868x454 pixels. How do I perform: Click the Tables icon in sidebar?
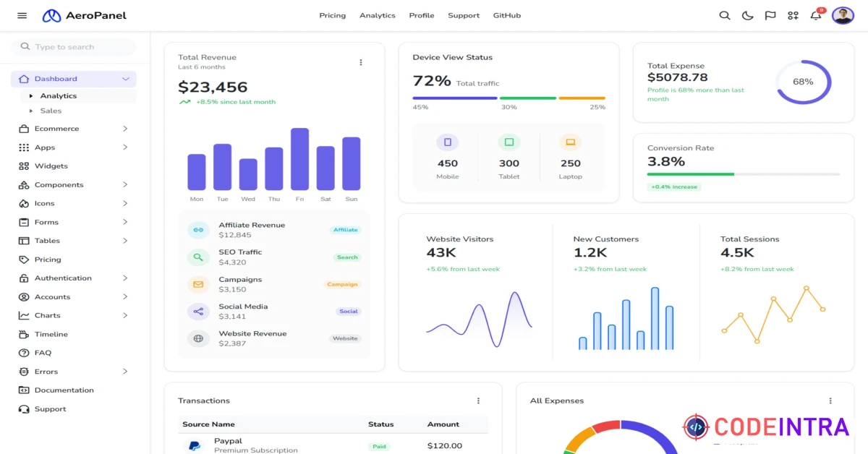click(x=24, y=241)
